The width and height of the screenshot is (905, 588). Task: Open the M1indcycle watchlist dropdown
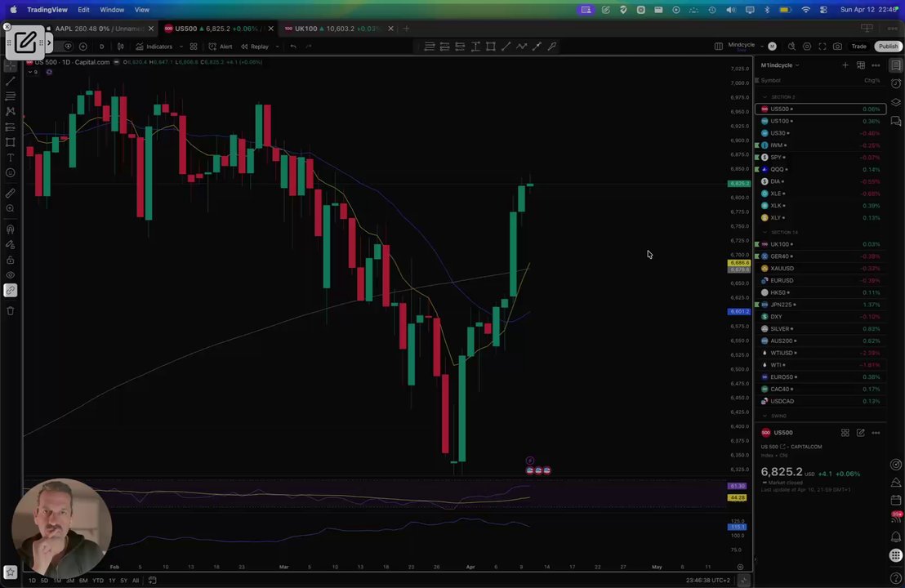(780, 65)
